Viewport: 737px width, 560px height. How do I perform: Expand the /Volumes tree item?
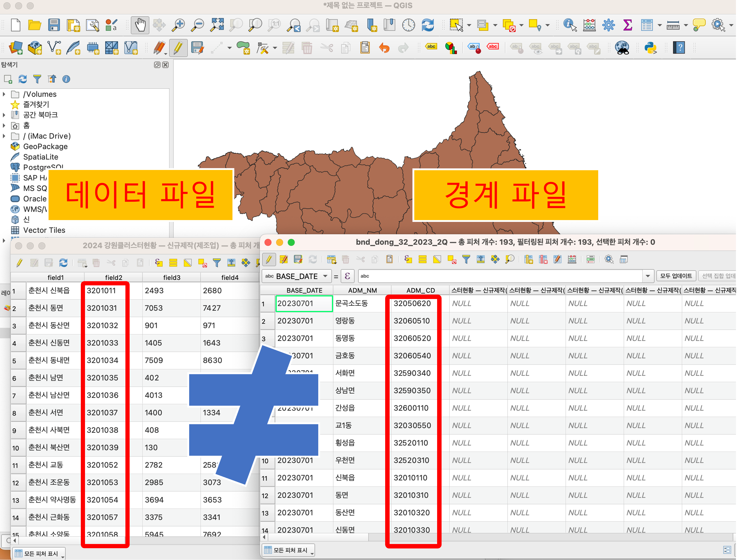(4, 94)
